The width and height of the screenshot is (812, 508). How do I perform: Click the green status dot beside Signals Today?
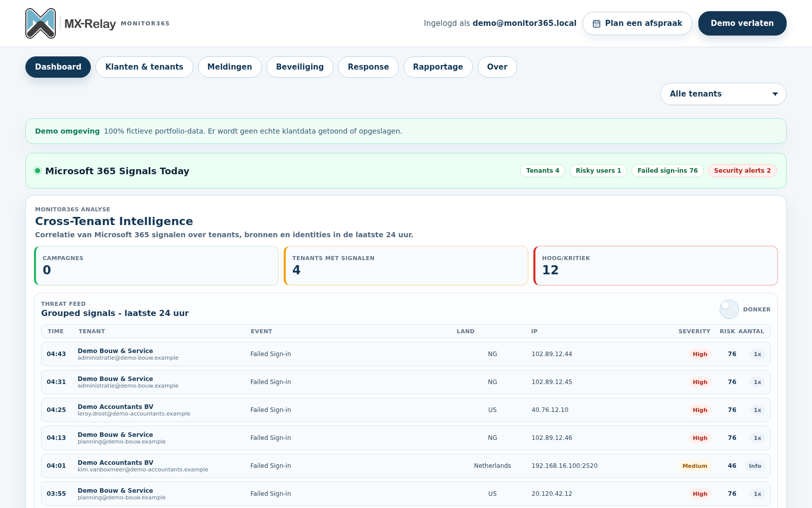(38, 171)
